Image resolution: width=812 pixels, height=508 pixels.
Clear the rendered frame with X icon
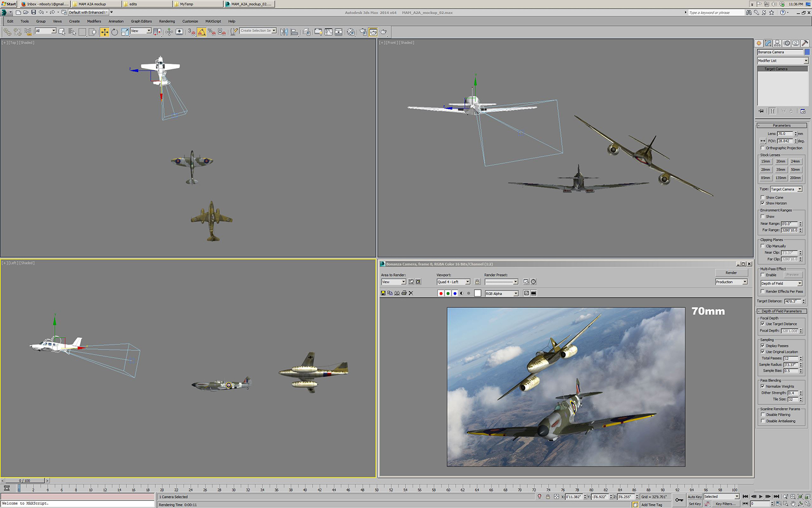(x=411, y=293)
